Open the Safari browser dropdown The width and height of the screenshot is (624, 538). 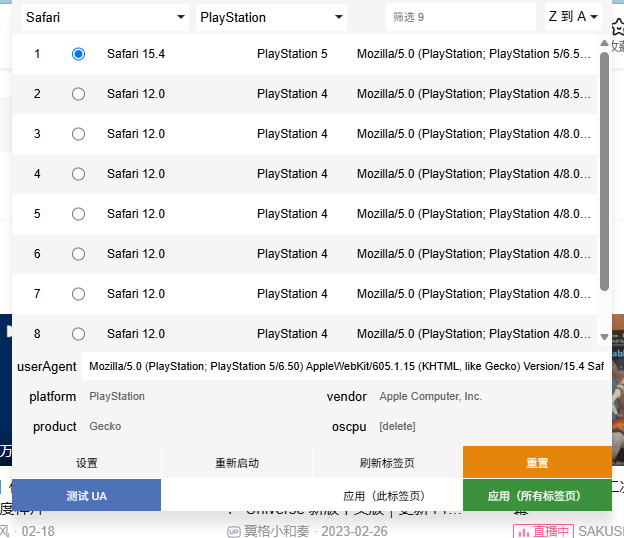pyautogui.click(x=105, y=17)
